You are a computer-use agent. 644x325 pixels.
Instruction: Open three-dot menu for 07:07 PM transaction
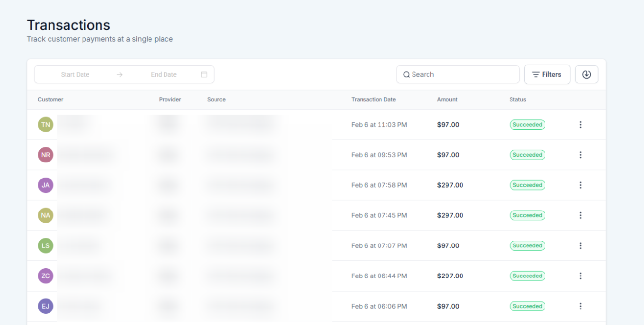[580, 245]
